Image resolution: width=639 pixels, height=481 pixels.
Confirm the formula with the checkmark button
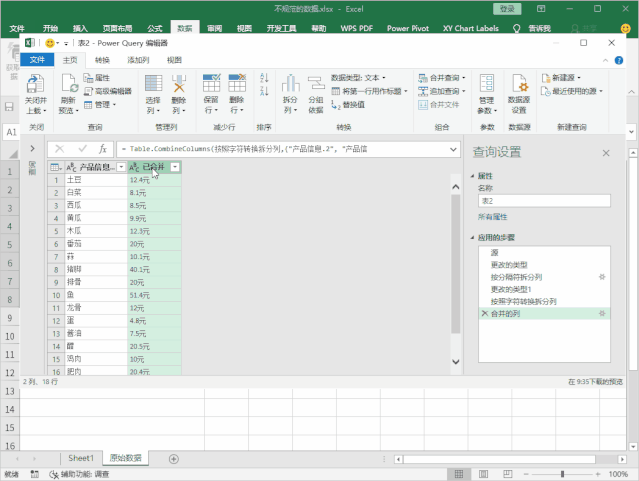(80, 148)
